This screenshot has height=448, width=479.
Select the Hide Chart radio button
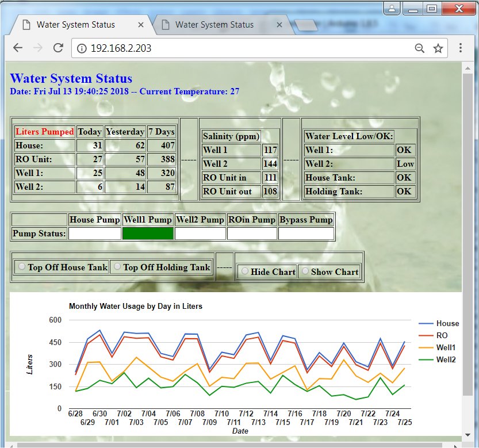click(x=245, y=271)
